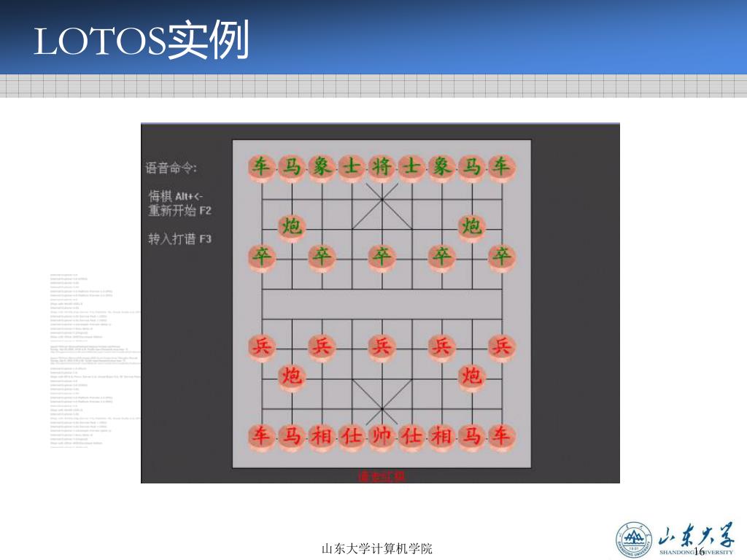Select the green 士 left of 将

pyautogui.click(x=352, y=168)
